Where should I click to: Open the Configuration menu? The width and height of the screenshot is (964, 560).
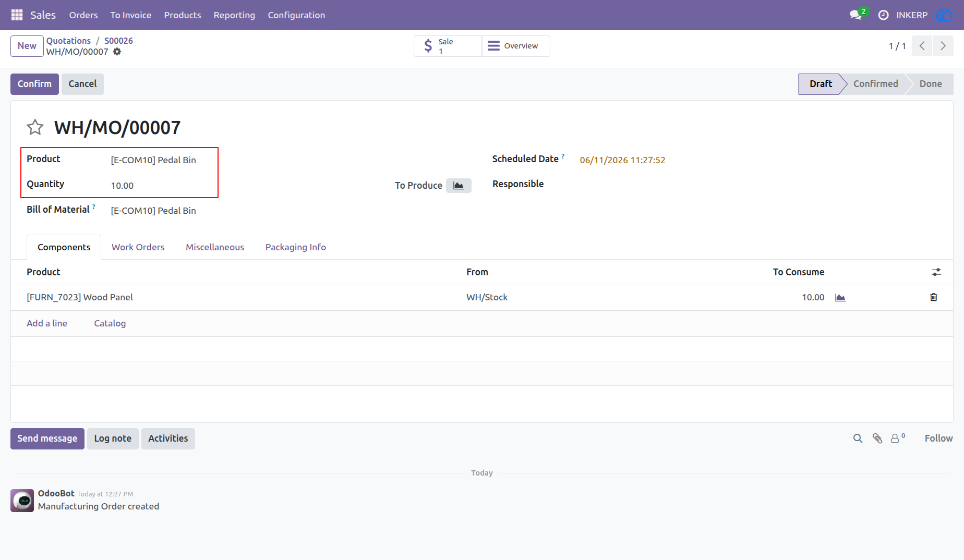coord(296,15)
